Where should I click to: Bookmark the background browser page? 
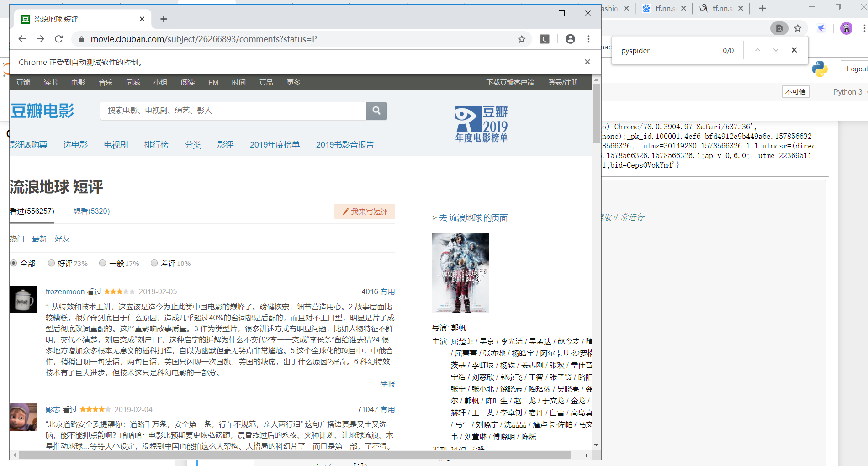pos(798,28)
